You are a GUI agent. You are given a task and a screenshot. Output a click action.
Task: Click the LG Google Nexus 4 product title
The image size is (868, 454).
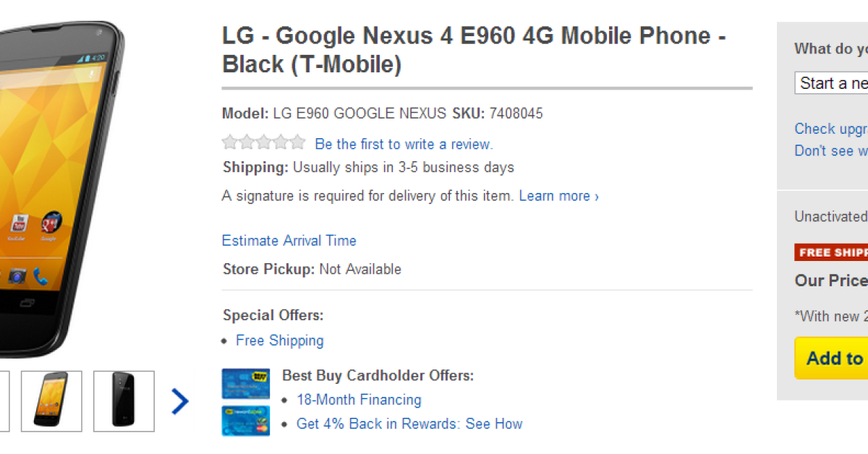[x=474, y=50]
